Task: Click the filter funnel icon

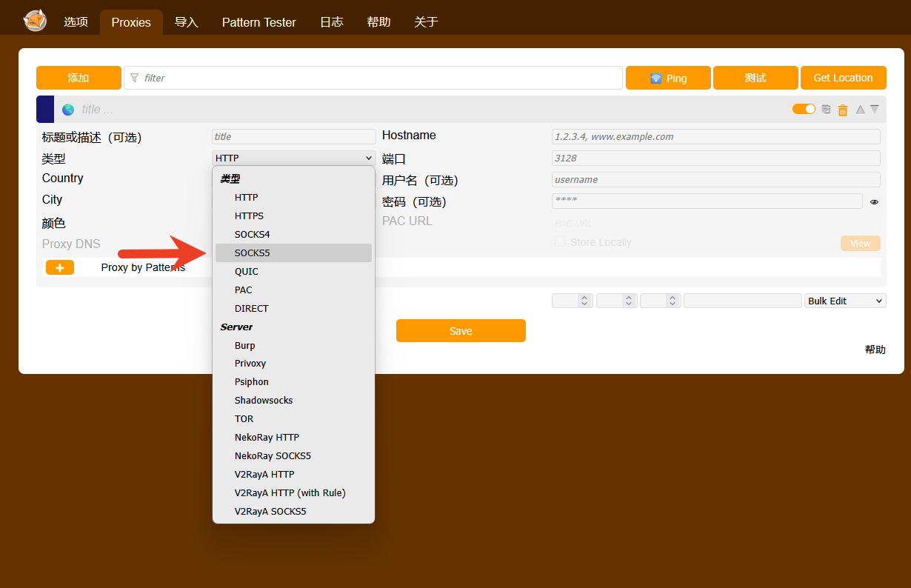Action: tap(134, 78)
